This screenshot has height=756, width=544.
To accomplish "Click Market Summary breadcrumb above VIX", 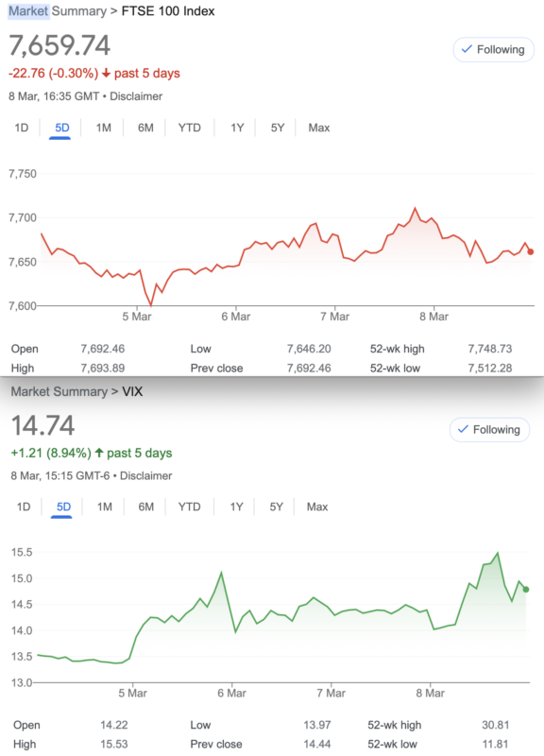I will (59, 391).
